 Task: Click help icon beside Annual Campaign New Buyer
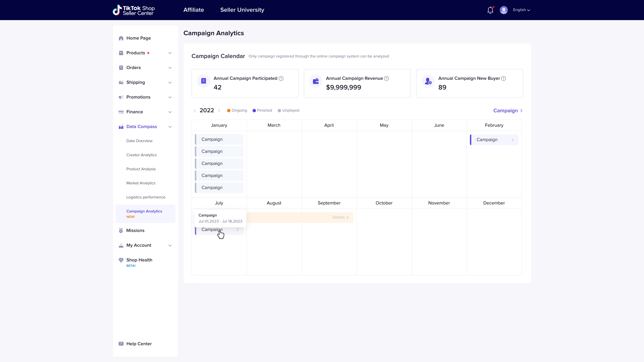tap(503, 78)
